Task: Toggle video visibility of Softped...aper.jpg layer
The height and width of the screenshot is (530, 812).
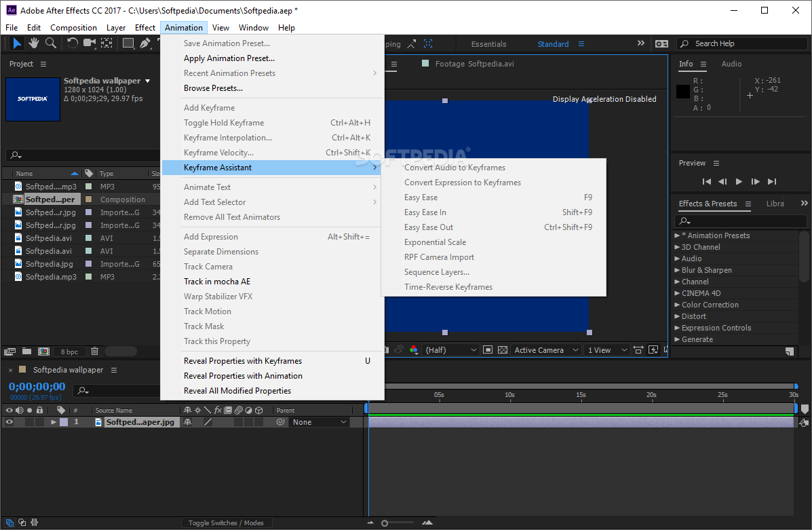Action: click(9, 422)
